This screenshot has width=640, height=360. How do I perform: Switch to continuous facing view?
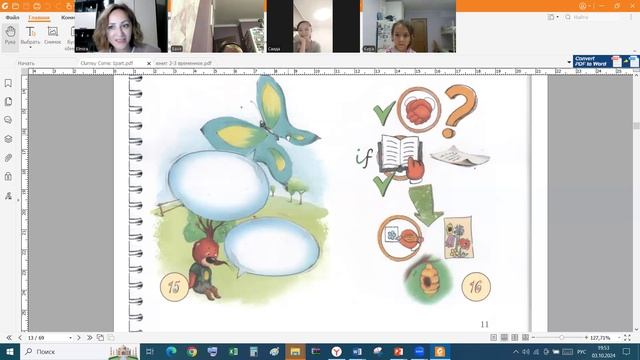(525, 338)
